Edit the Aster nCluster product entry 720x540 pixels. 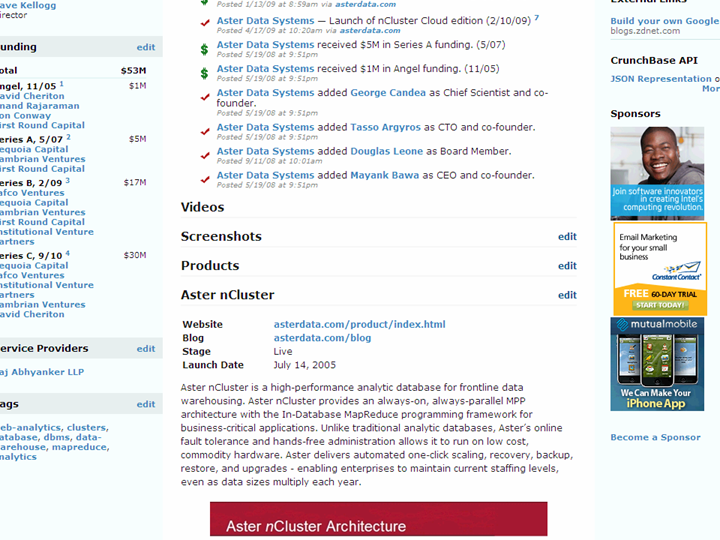567,295
